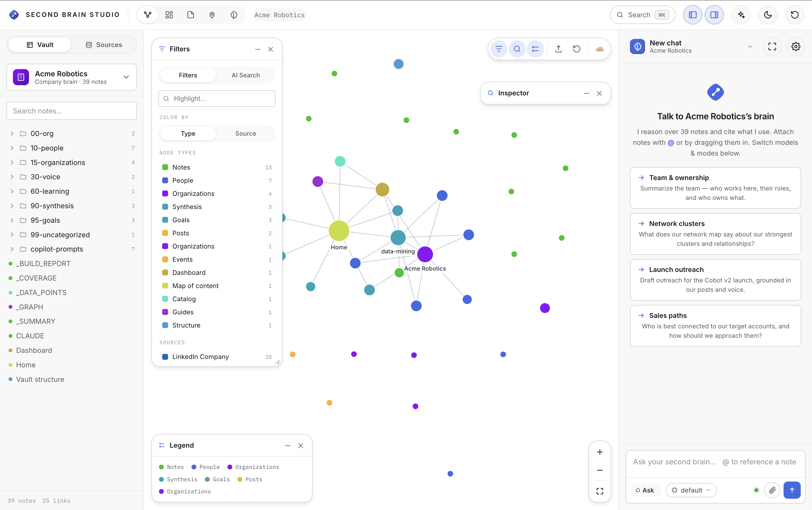Open the brain view icon in top navigation
Image resolution: width=812 pixels, height=510 pixels.
click(x=234, y=15)
